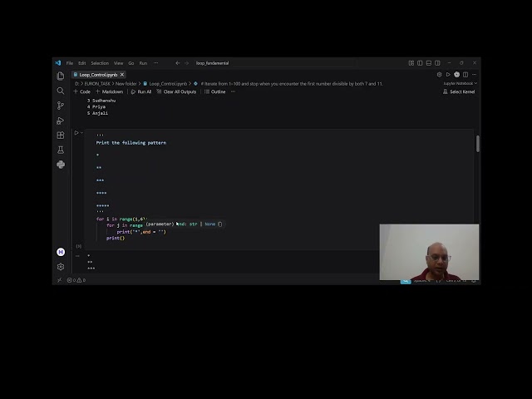Image resolution: width=532 pixels, height=399 pixels.
Task: Toggle the primary side bar
Action: [x=420, y=63]
